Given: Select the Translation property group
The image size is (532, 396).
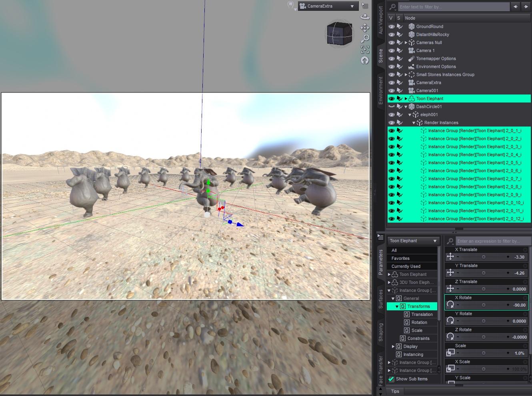Looking at the screenshot, I should click(x=422, y=314).
